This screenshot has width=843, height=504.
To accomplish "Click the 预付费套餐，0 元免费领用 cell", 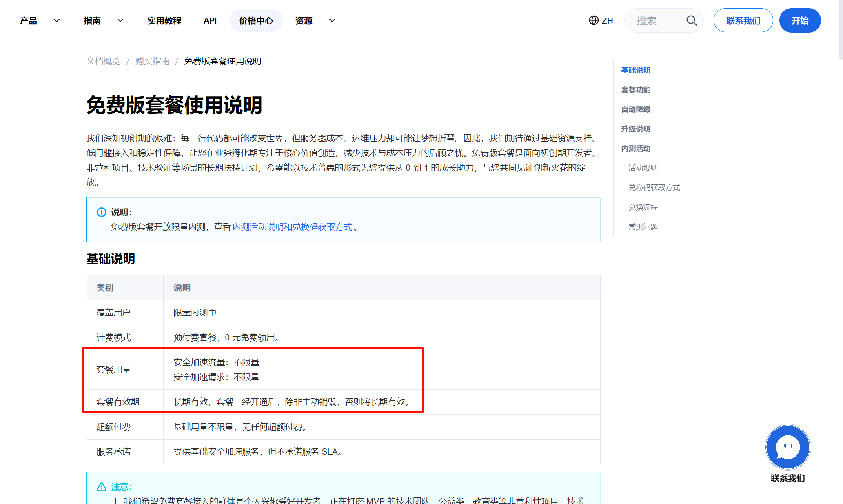I will pos(382,337).
